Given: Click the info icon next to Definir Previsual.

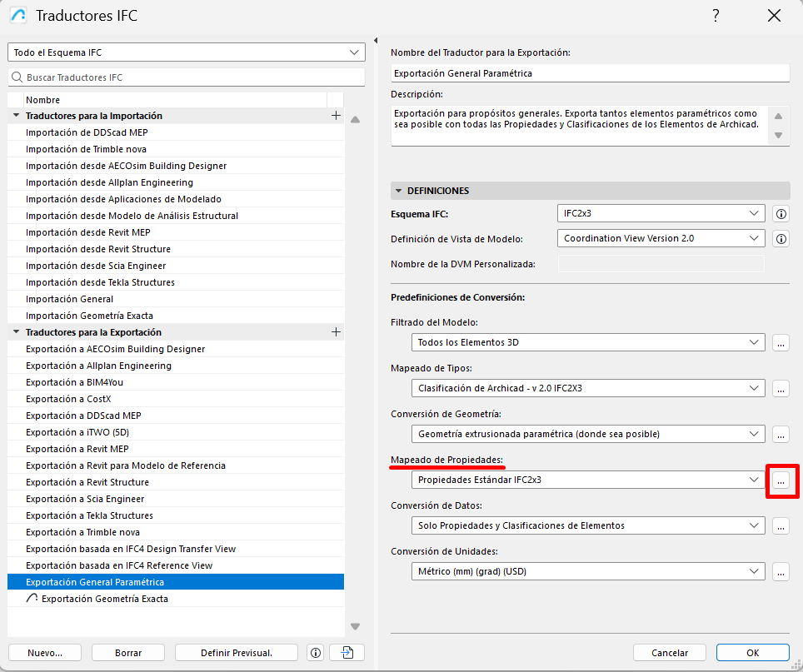Looking at the screenshot, I should click(x=316, y=653).
